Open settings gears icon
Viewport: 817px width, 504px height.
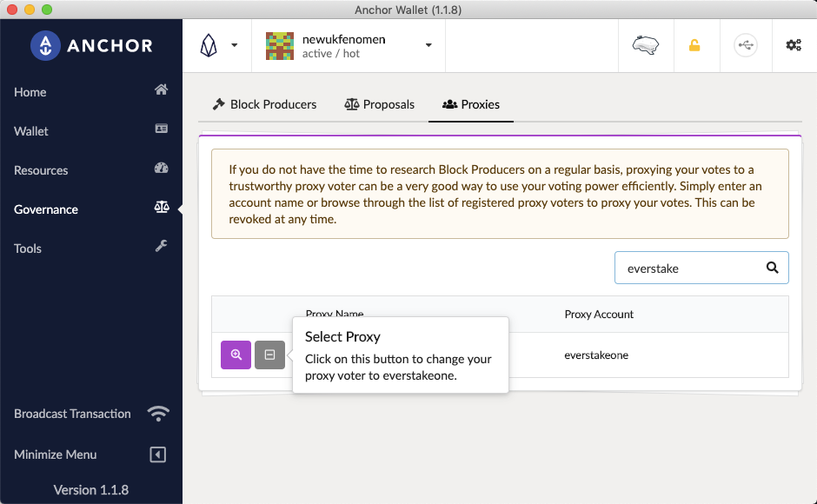pos(794,45)
